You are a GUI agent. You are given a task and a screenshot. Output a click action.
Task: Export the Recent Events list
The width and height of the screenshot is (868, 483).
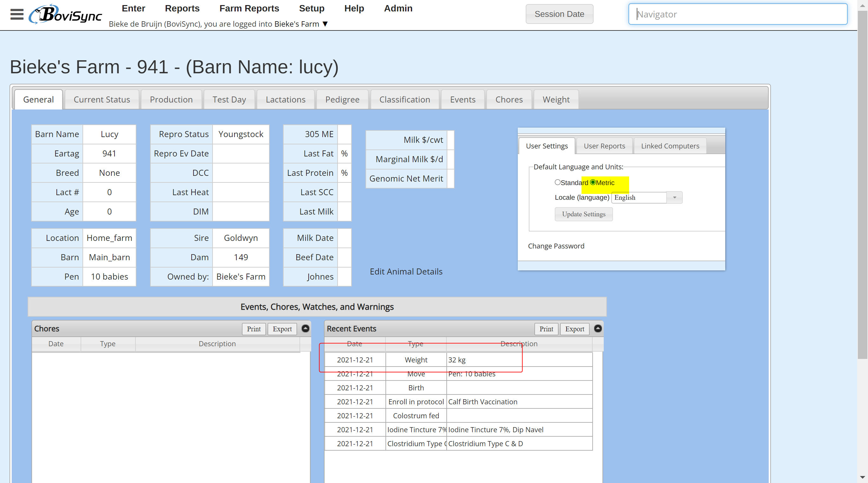[575, 329]
